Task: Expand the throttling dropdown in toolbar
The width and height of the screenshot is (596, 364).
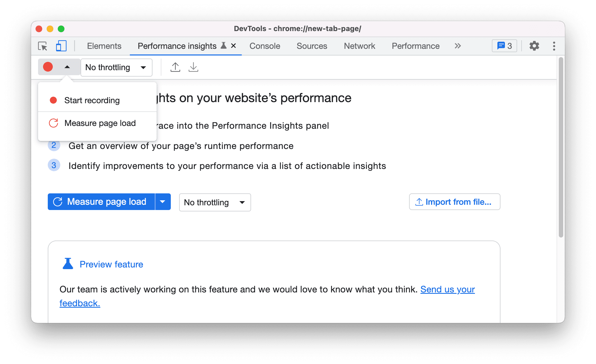Action: [114, 67]
